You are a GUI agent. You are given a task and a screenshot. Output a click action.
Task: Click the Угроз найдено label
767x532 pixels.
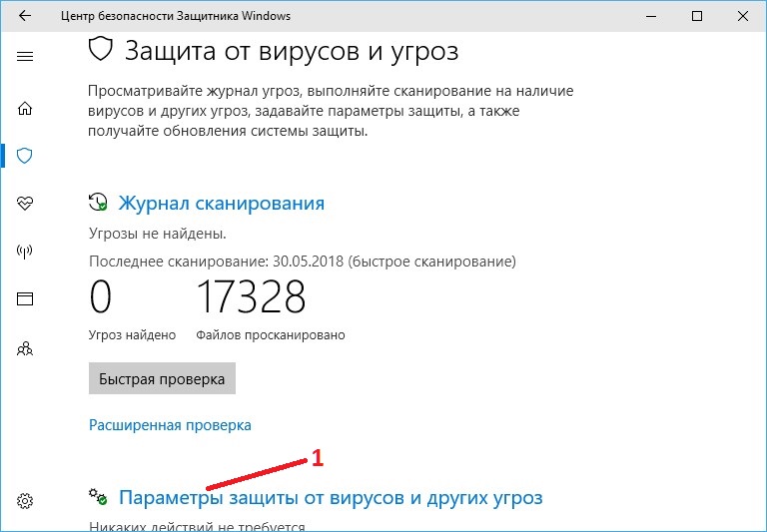point(132,335)
